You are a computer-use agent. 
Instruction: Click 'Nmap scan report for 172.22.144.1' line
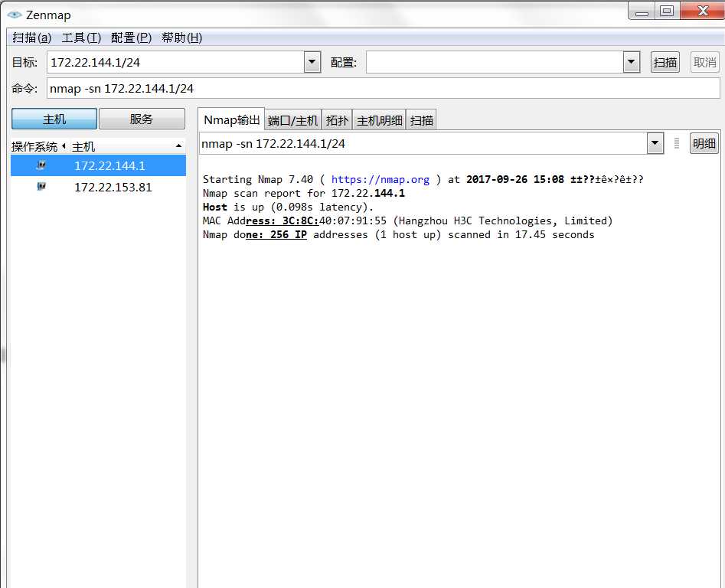click(x=304, y=193)
